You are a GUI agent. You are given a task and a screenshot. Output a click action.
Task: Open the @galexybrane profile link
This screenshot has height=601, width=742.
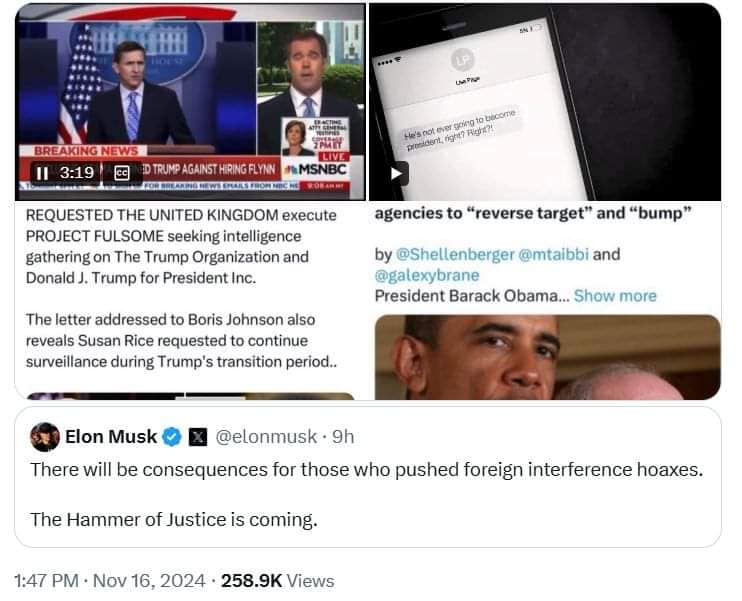tap(427, 275)
